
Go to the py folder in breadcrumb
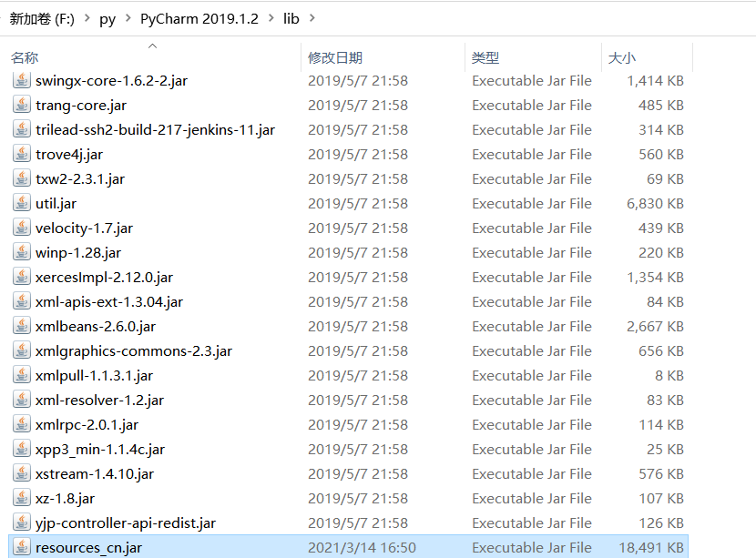click(x=107, y=19)
